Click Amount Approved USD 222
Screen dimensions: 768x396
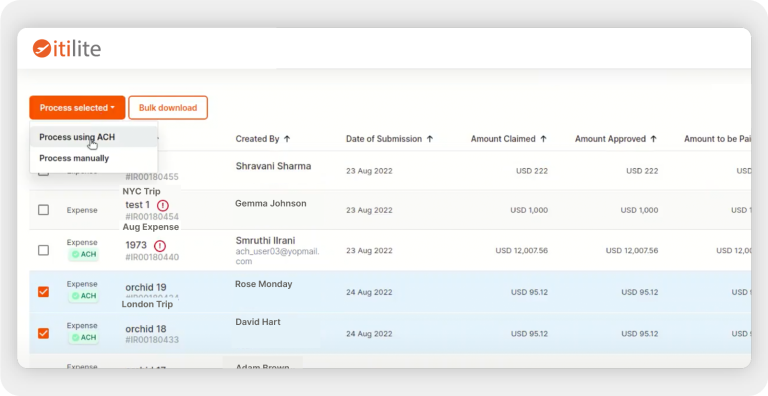click(642, 171)
